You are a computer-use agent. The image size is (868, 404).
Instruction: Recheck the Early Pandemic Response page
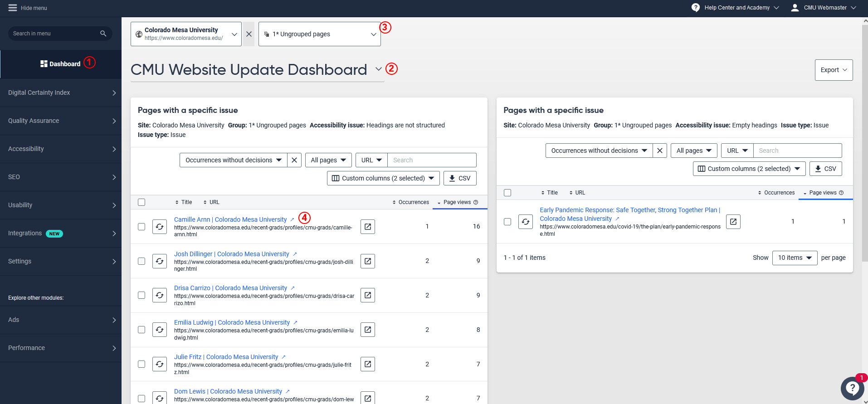(526, 222)
